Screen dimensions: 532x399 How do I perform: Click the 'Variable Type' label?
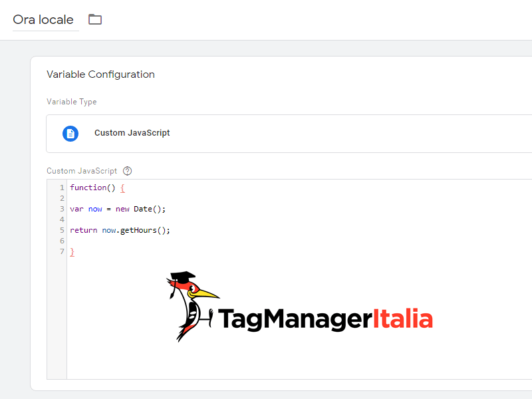72,102
